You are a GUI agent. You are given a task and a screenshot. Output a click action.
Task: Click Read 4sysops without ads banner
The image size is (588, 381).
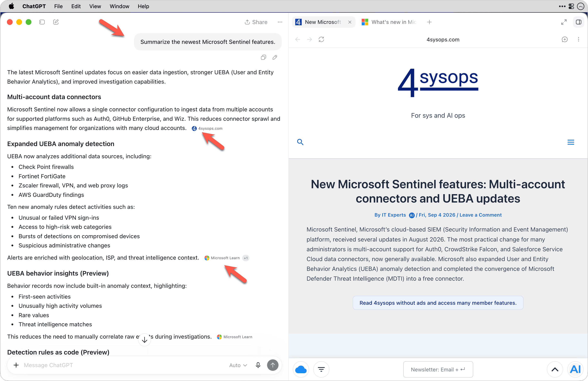(438, 302)
